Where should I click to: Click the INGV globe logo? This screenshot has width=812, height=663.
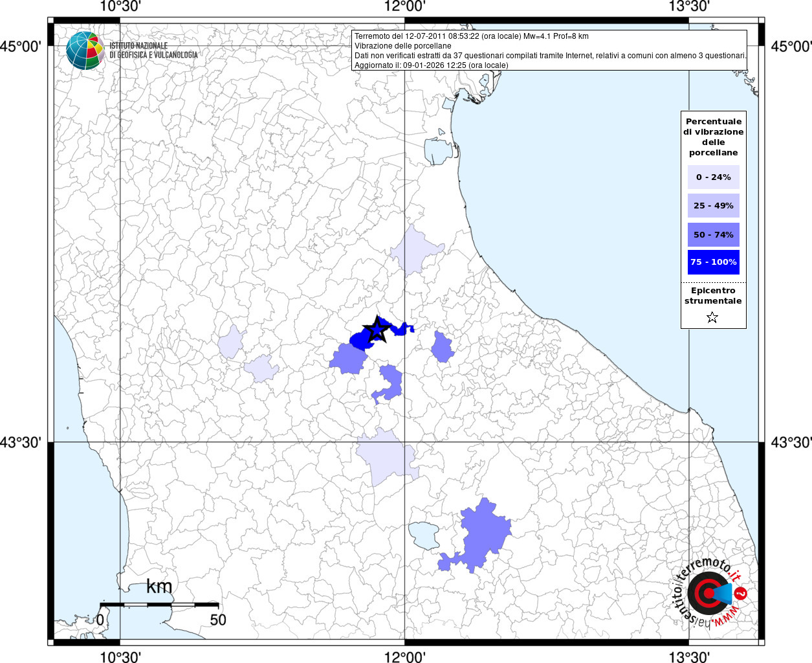pos(85,51)
